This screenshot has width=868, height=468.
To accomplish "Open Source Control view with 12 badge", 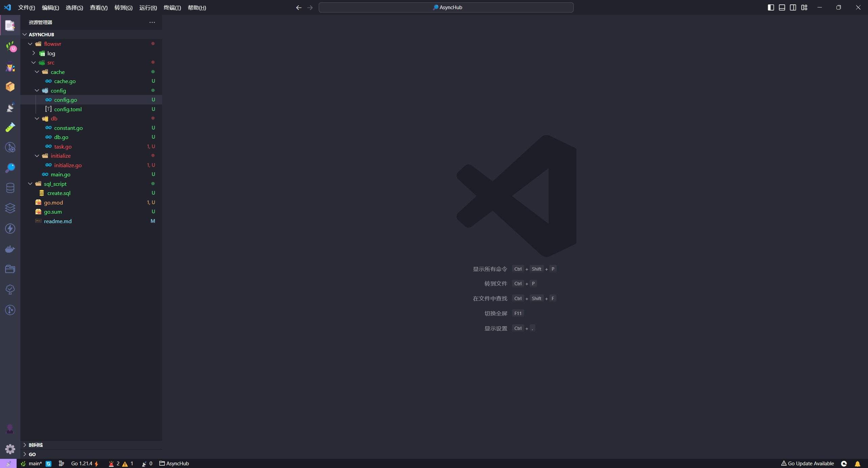I will 10,46.
